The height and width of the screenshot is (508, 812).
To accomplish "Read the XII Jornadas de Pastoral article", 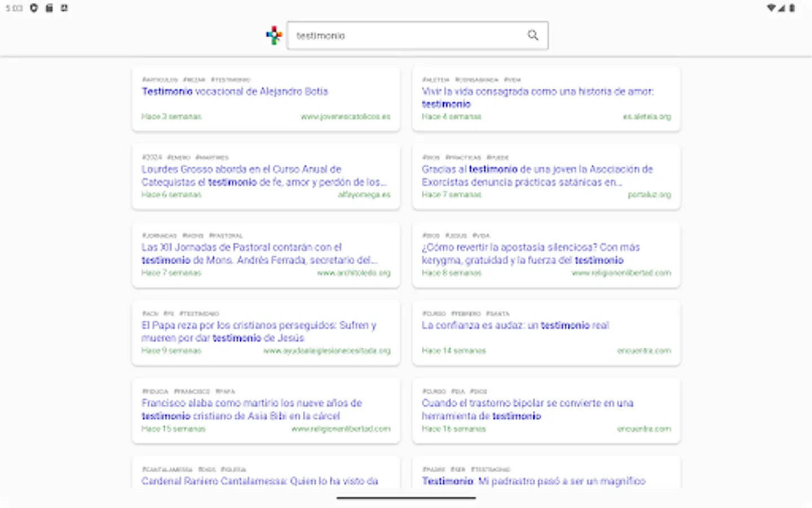I will tap(262, 253).
